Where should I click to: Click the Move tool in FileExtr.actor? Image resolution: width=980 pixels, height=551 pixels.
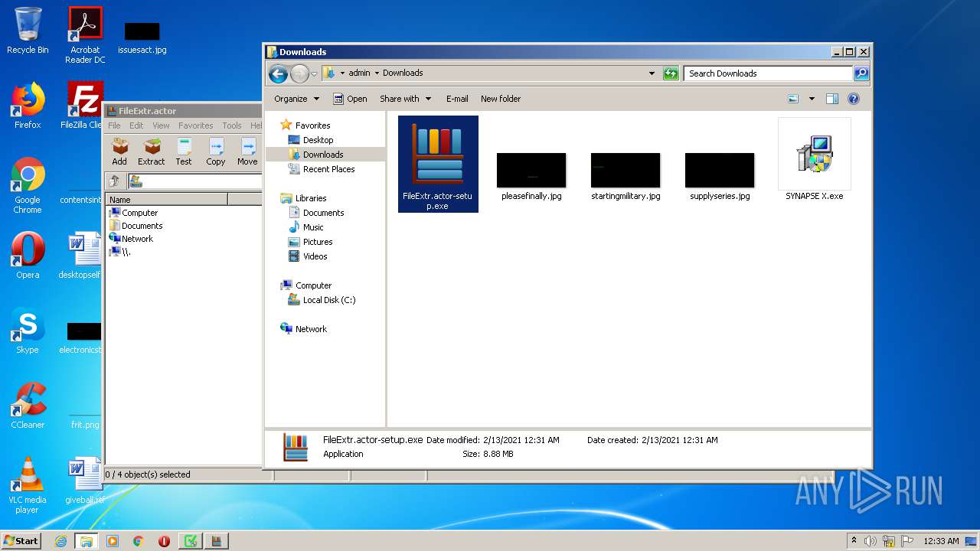pos(247,152)
